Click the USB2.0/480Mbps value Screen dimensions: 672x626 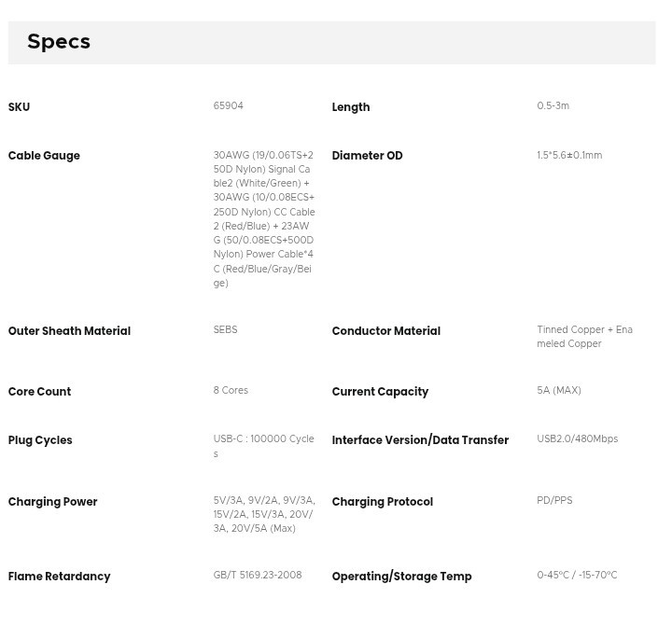pos(578,438)
